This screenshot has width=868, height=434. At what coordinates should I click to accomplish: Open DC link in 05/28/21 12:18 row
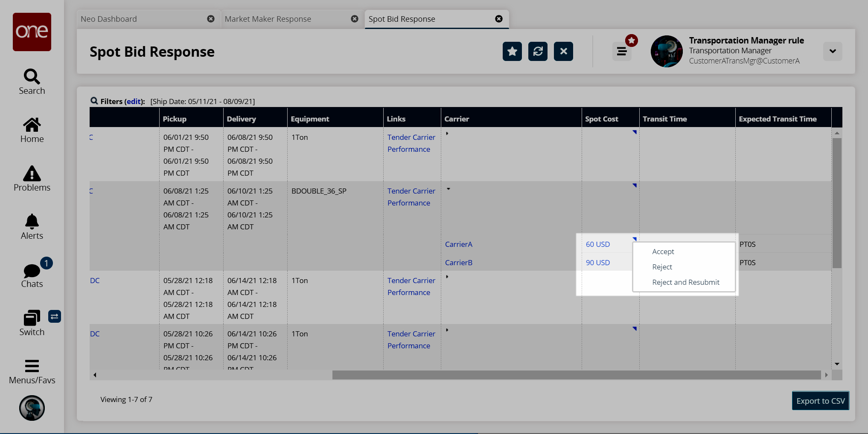pos(95,281)
